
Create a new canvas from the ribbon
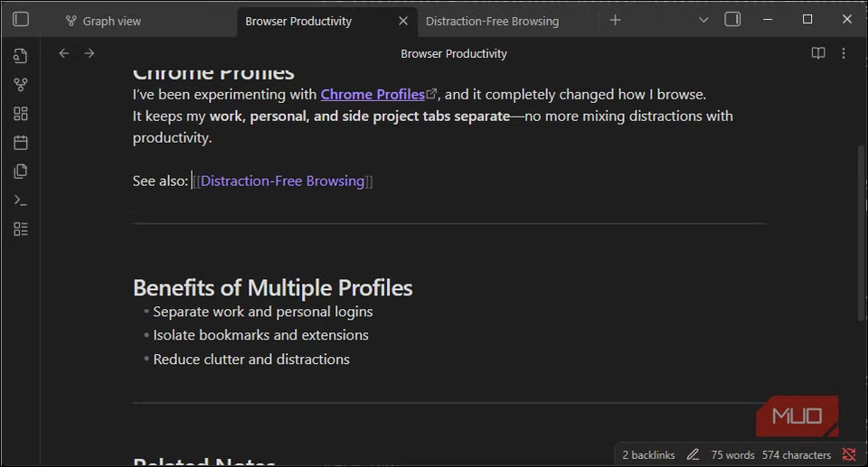(x=21, y=114)
